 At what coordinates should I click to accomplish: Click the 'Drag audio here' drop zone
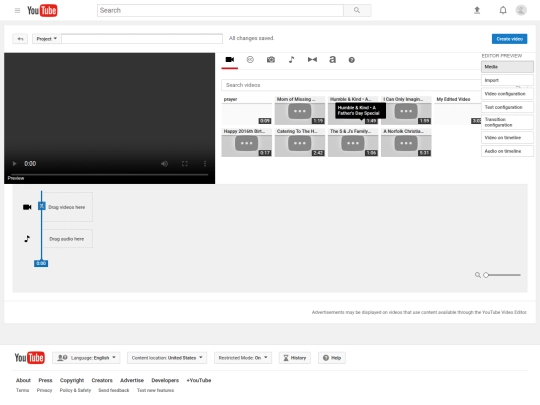67,239
